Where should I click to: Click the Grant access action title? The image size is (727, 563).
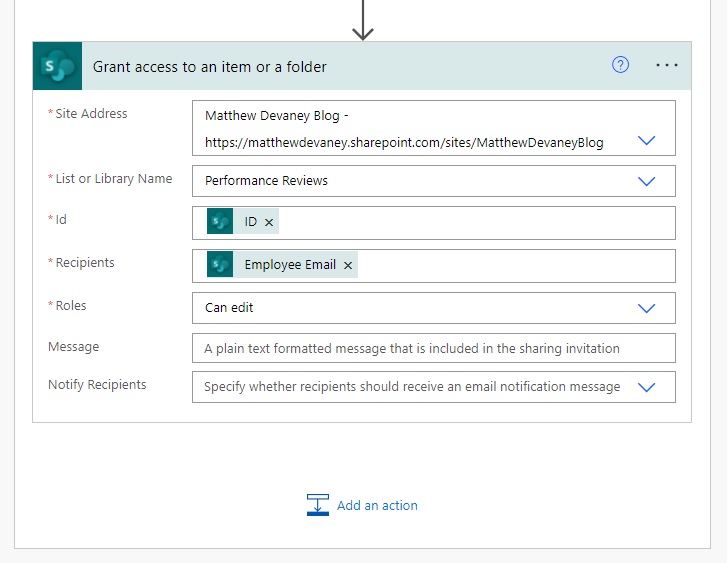(210, 67)
